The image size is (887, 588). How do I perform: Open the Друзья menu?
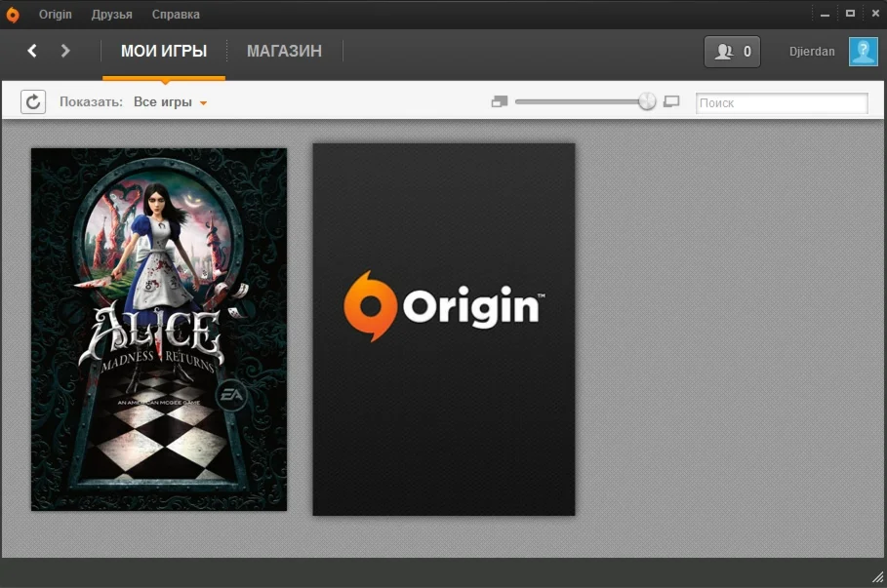111,14
